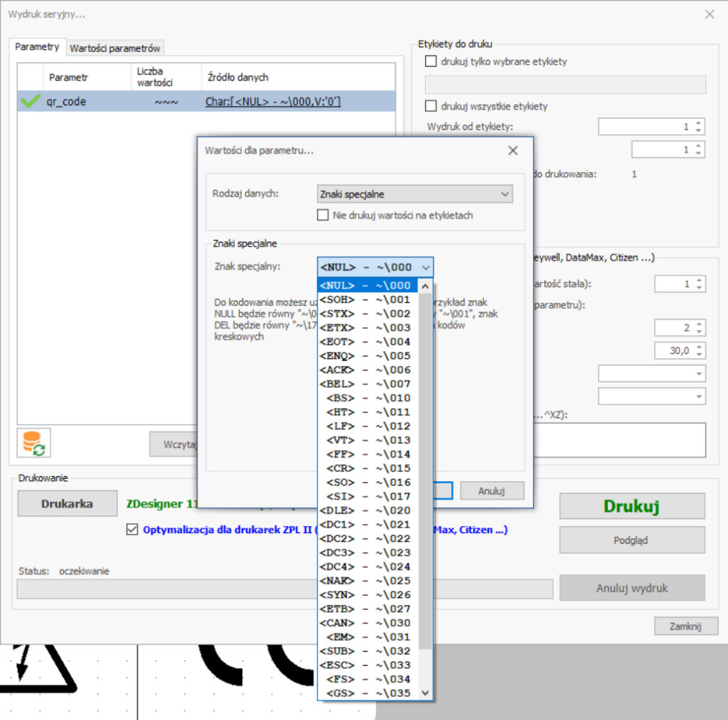Click the green Drukuj button
728x720 pixels.
632,505
